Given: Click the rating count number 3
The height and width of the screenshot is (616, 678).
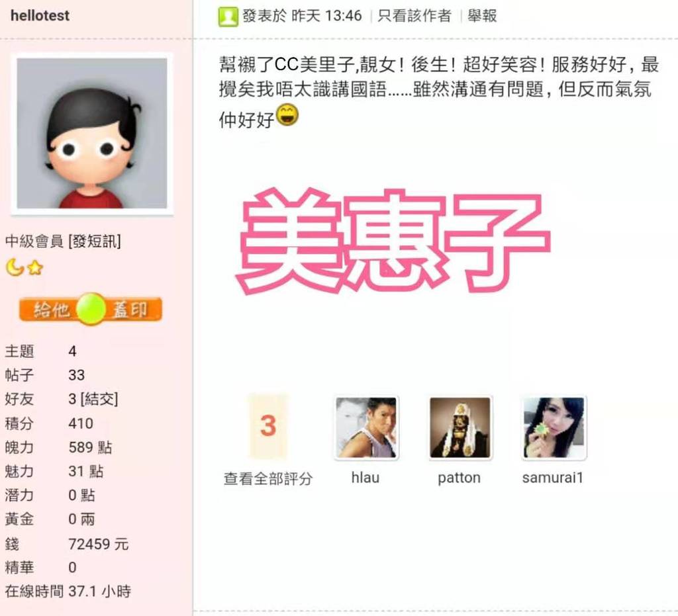Looking at the screenshot, I should click(x=268, y=426).
